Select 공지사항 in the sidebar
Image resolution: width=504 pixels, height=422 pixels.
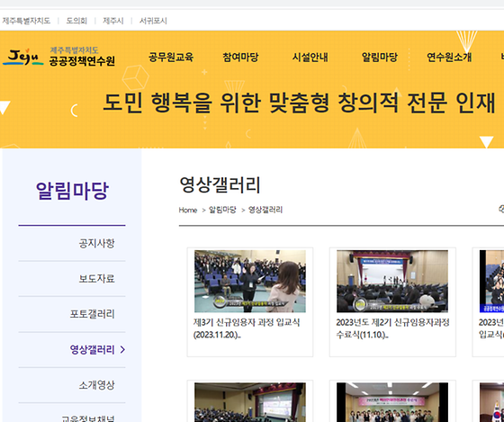(97, 243)
